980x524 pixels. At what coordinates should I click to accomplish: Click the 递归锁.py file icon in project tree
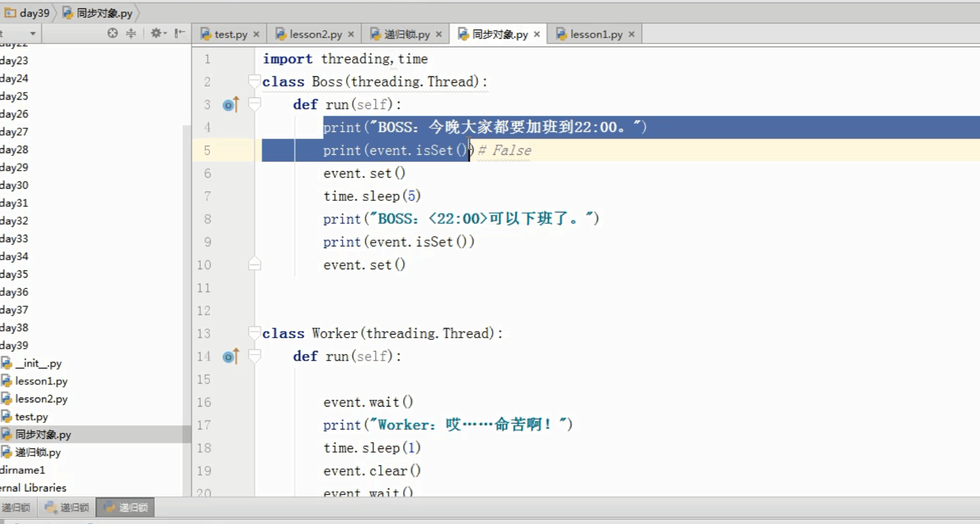pyautogui.click(x=7, y=452)
